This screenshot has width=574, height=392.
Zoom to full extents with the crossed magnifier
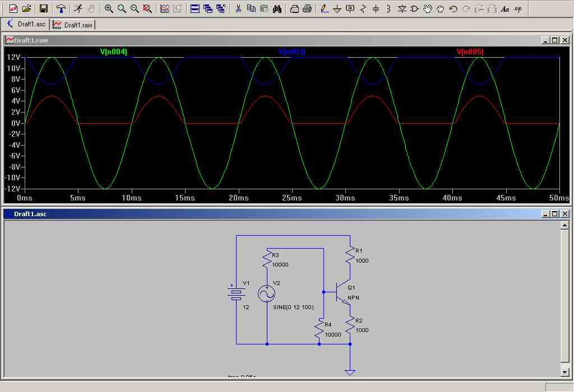tap(147, 8)
